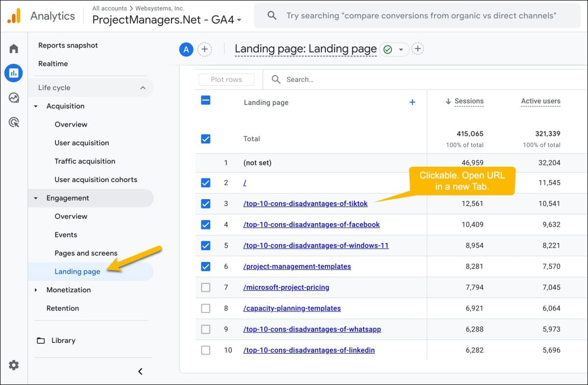Viewport: 588px width, 385px height.
Task: Open the root "/" landing page link
Action: [x=245, y=183]
